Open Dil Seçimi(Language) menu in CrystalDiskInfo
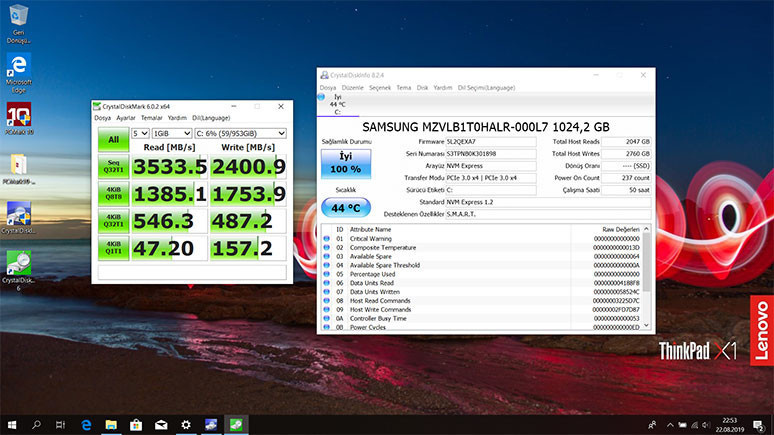Screen dimensions: 774x435 click(486, 87)
